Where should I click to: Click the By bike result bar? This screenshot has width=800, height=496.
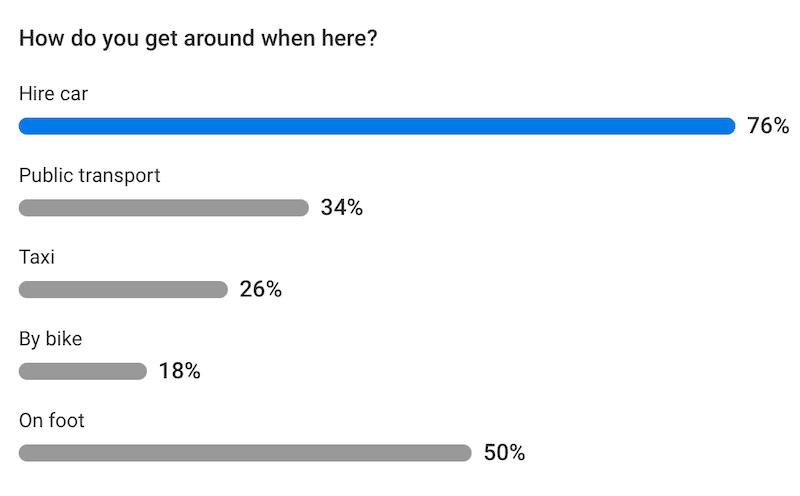[x=83, y=372]
